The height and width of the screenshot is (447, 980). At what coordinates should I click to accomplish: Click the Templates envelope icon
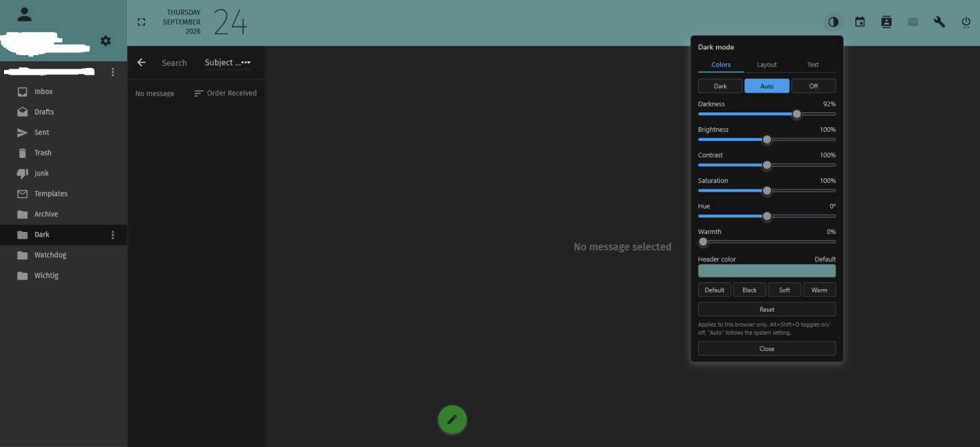(x=22, y=193)
